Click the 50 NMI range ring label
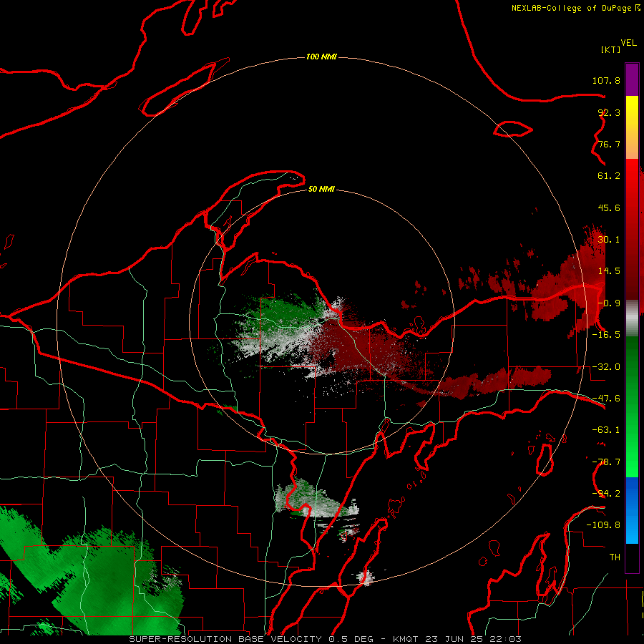Viewport: 644px width, 644px height. coord(321,189)
